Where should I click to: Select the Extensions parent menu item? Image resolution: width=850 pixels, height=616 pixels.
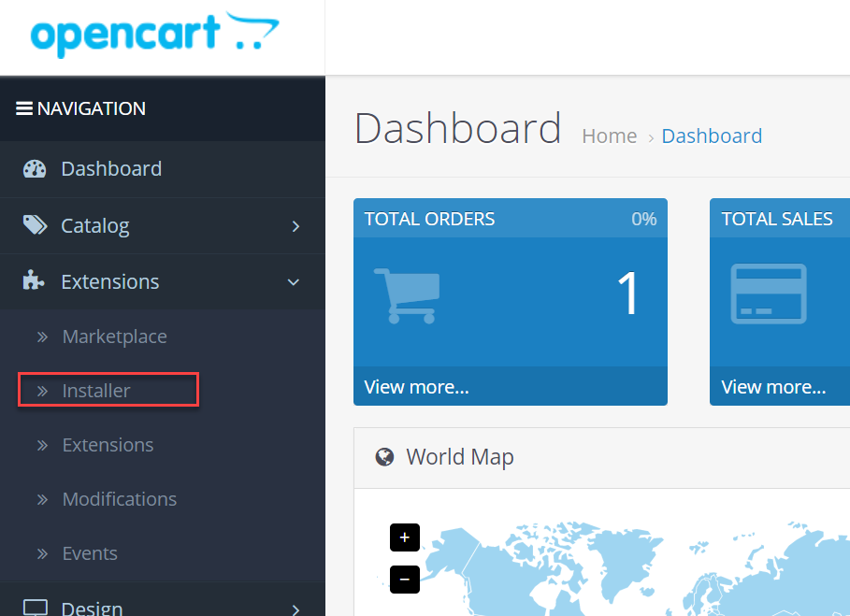163,281
